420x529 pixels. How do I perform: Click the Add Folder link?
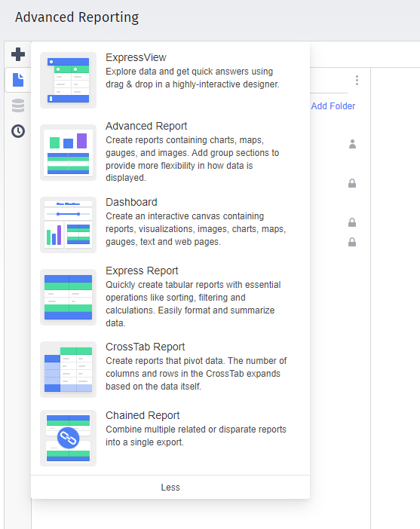point(333,106)
